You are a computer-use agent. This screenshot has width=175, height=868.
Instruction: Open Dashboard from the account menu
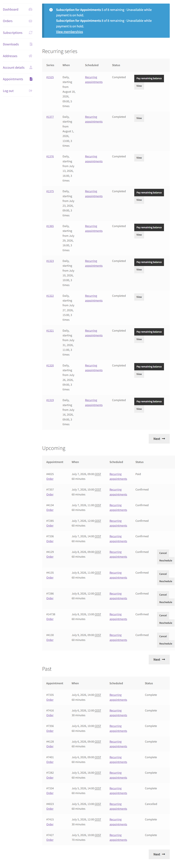click(11, 10)
